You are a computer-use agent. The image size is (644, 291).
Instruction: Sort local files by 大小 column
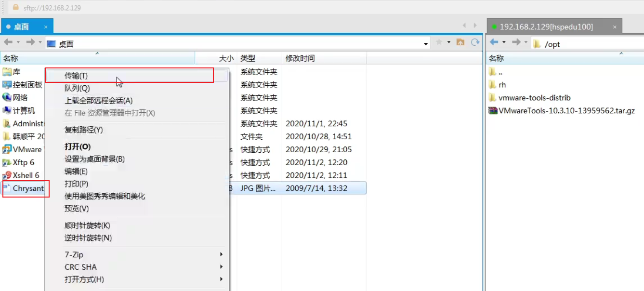pyautogui.click(x=216, y=58)
